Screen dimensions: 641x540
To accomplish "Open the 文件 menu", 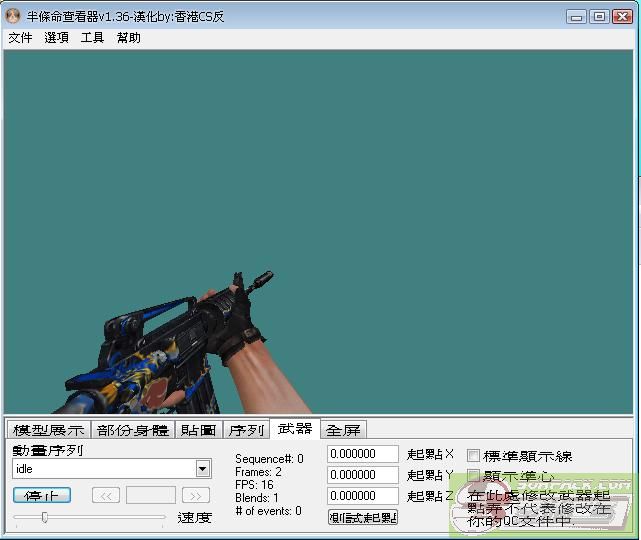I will pos(20,38).
